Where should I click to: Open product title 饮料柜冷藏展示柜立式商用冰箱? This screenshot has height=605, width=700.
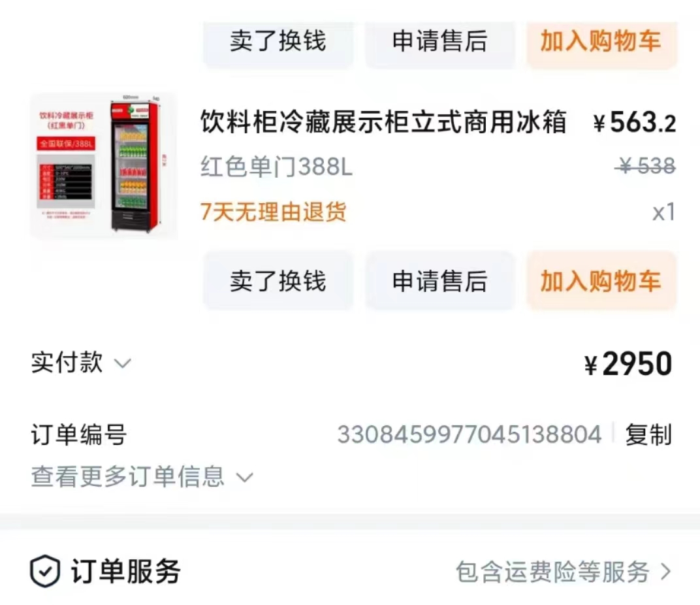click(383, 122)
